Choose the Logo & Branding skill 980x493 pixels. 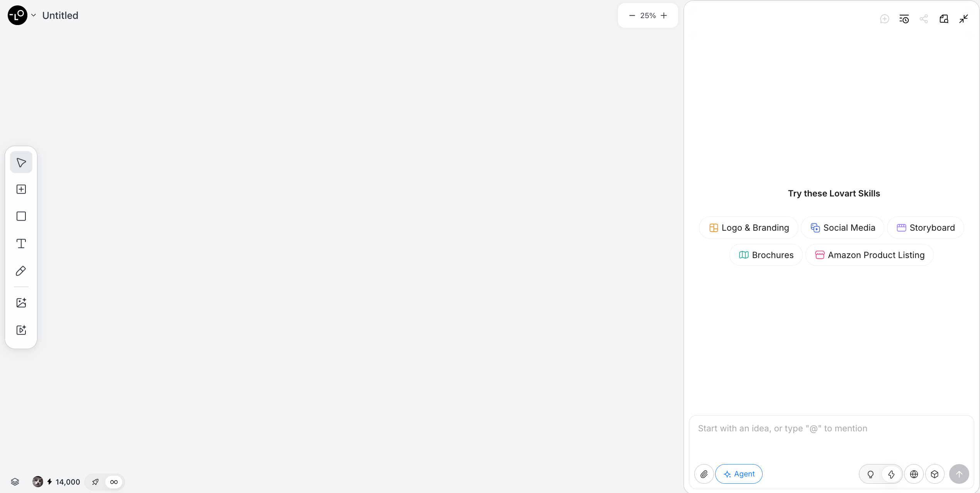coord(749,228)
